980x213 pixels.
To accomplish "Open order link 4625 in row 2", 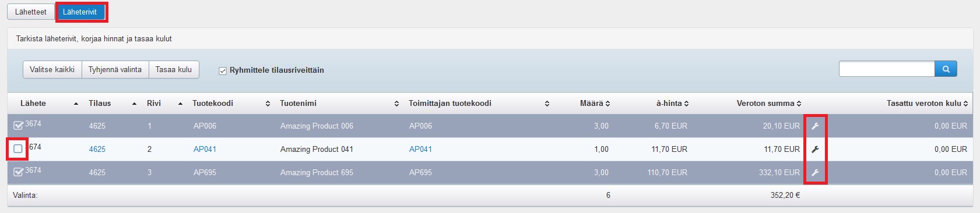I will click(x=97, y=149).
